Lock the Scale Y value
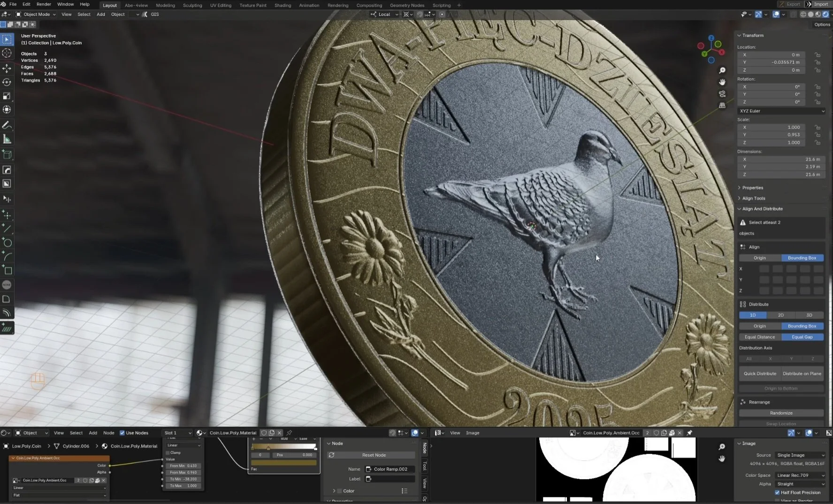This screenshot has width=833, height=504. click(818, 135)
